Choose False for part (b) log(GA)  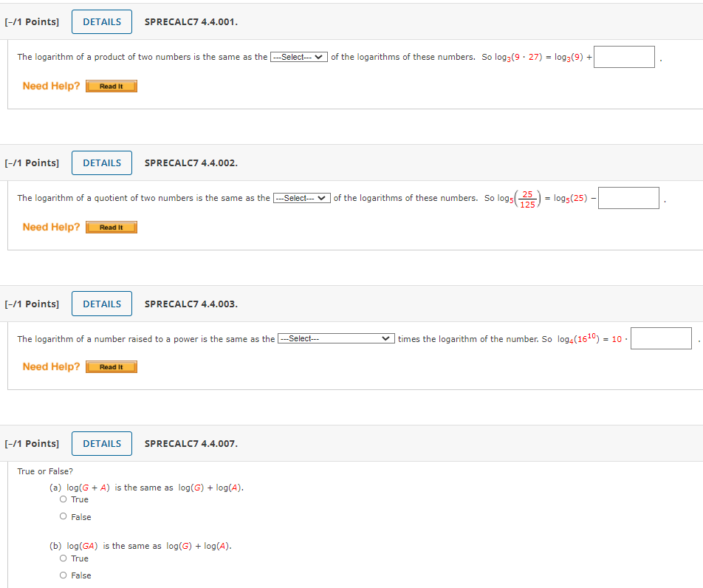tap(64, 575)
